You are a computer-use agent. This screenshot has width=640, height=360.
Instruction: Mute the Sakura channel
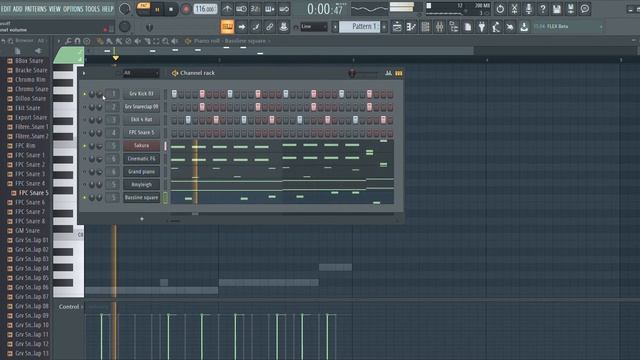point(85,146)
